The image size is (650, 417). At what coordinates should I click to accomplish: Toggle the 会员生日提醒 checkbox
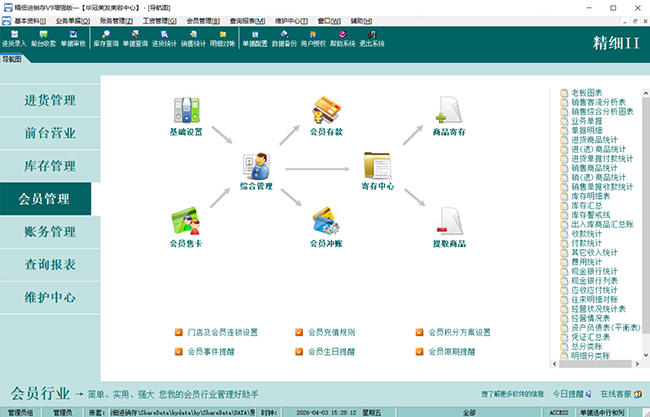(299, 352)
